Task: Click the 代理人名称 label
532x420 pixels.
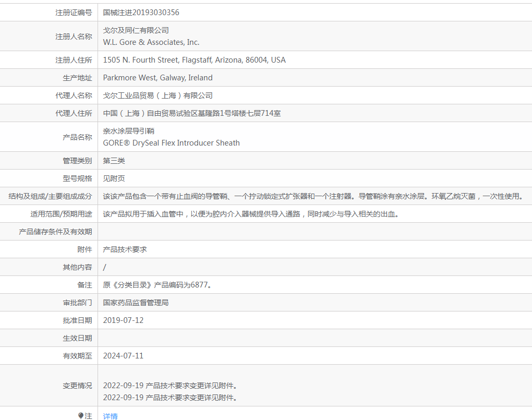Action: click(74, 95)
